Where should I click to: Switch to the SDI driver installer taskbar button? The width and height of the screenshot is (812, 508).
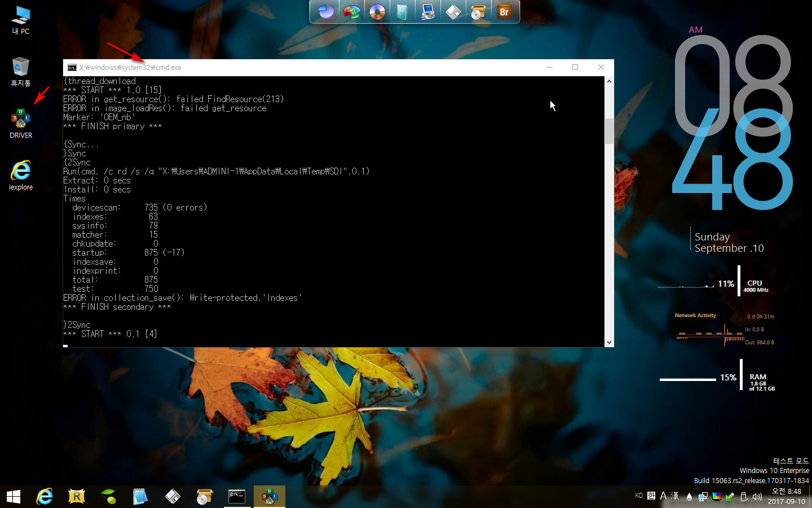coord(270,497)
